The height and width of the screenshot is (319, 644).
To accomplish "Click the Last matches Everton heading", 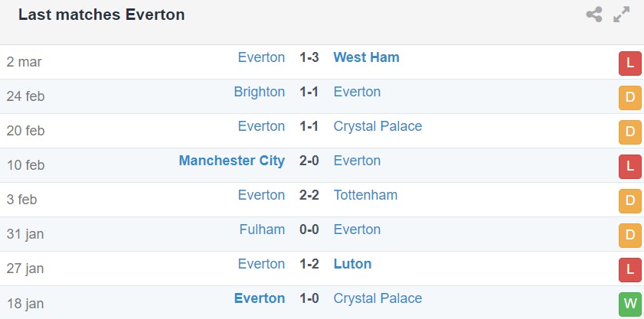I will pyautogui.click(x=101, y=15).
